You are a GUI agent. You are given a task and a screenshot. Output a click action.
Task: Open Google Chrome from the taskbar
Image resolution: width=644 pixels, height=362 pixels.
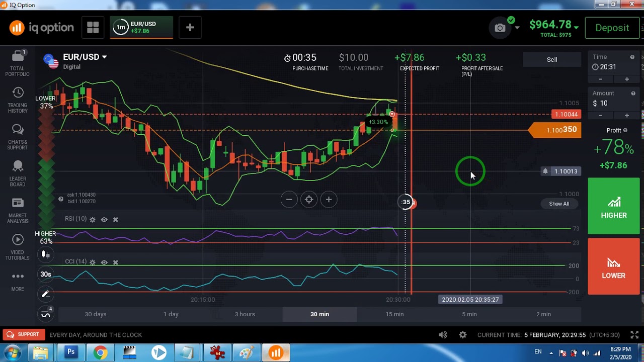[100, 352]
